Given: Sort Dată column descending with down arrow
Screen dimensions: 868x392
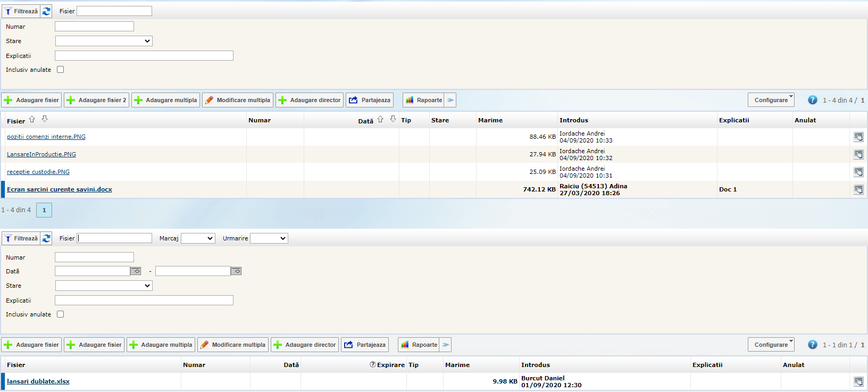Looking at the screenshot, I should [393, 119].
